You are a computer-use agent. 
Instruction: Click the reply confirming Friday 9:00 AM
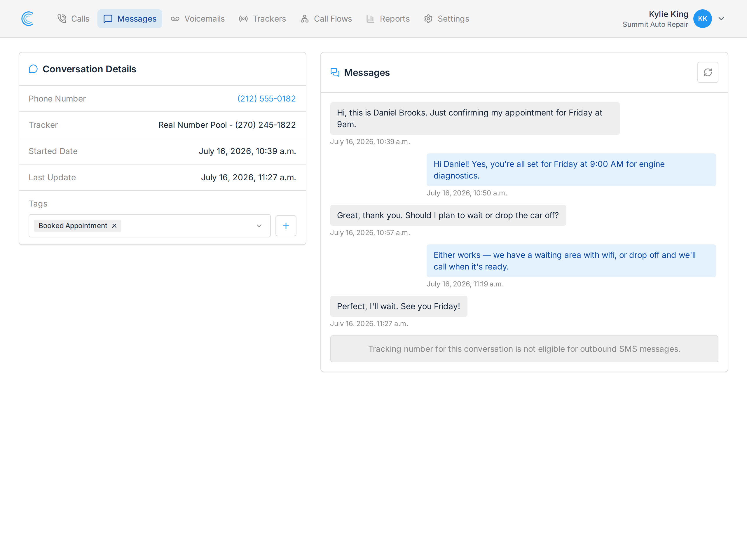(571, 170)
